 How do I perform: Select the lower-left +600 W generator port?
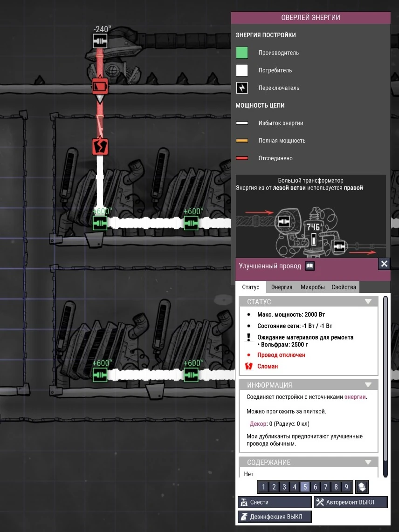[100, 375]
